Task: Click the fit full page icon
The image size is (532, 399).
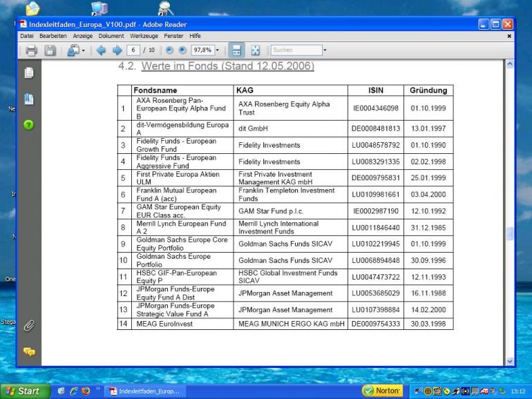Action: click(x=255, y=50)
